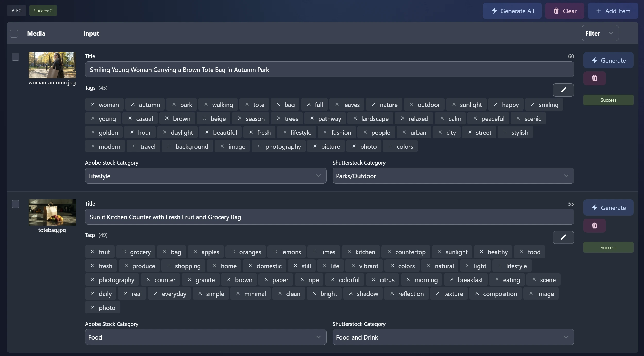
Task: Generate metadata for the totebag.jpg row
Action: coord(608,207)
